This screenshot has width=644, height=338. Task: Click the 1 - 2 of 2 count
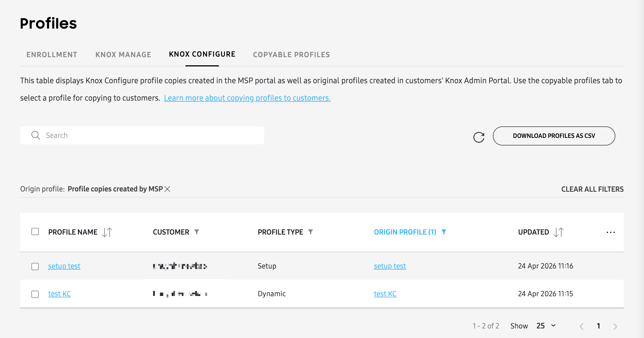pyautogui.click(x=486, y=326)
